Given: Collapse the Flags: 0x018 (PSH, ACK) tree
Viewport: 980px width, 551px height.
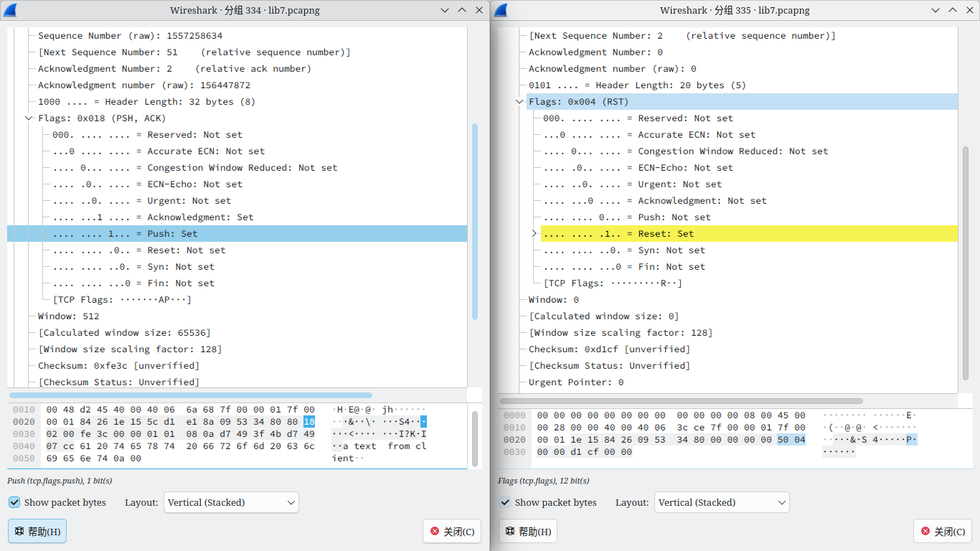Looking at the screenshot, I should click(29, 118).
